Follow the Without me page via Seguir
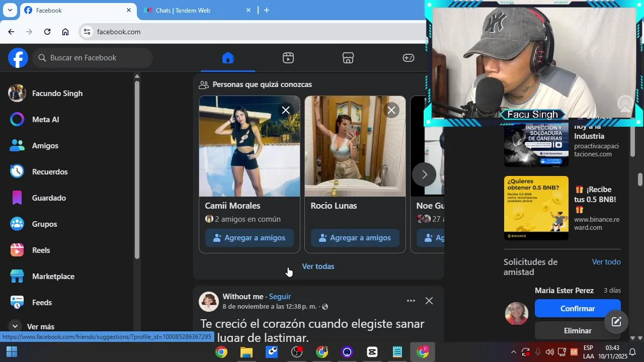 (x=280, y=297)
